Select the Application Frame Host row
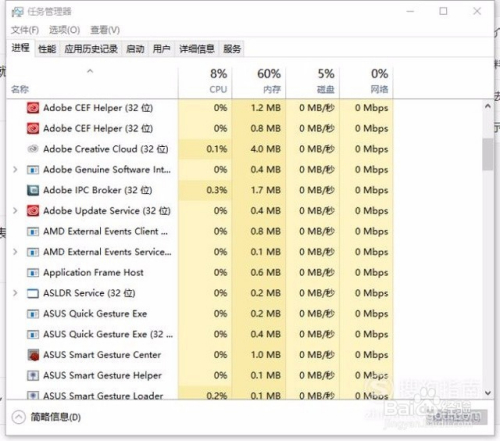 [200, 273]
